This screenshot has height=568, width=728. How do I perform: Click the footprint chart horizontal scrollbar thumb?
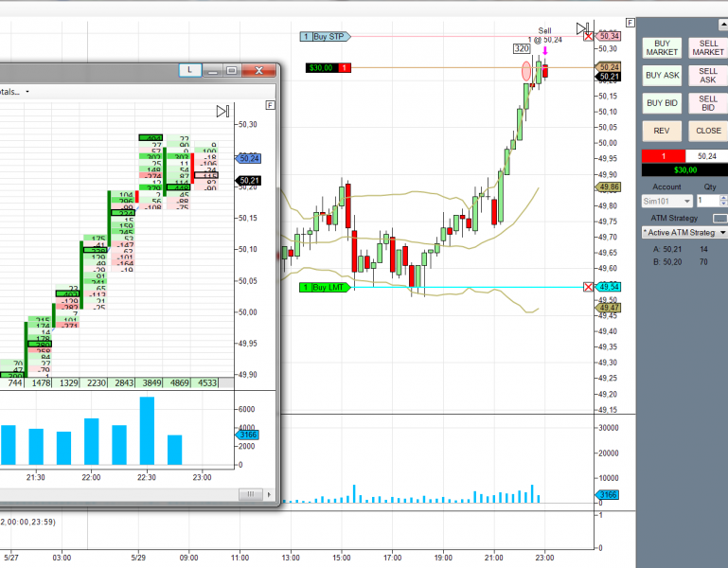pos(250,494)
